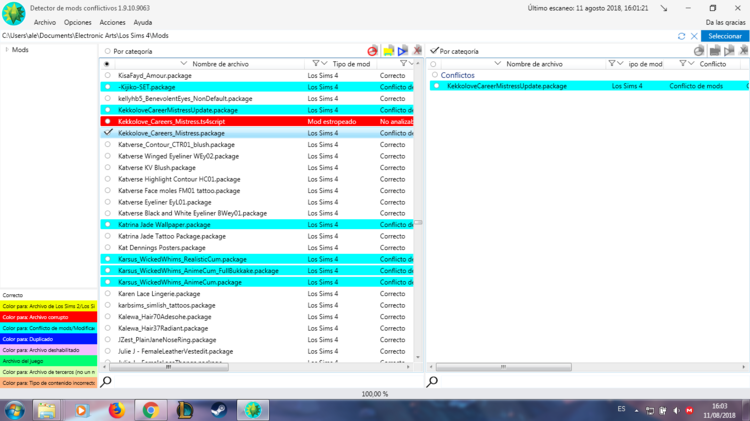750x421 pixels.
Task: Open filter funnel on right panel ipo de mod
Action: (612, 63)
